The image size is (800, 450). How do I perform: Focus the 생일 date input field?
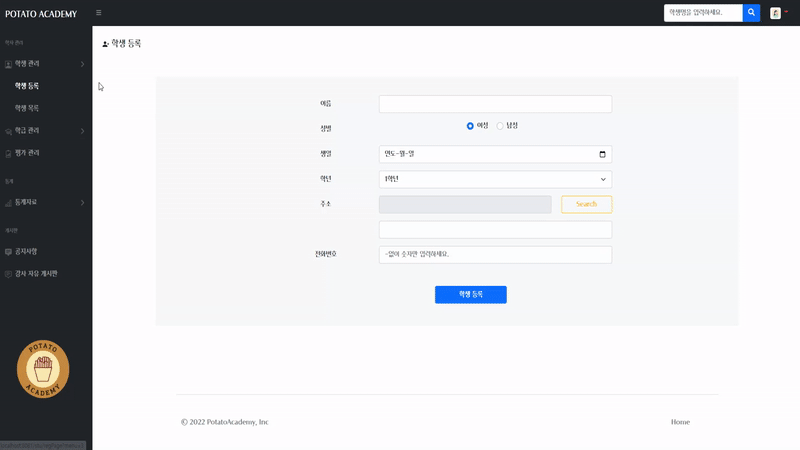tap(495, 154)
